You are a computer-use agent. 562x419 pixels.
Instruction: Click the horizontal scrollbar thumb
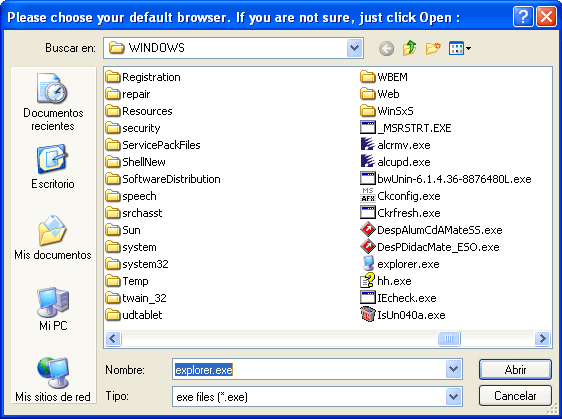pyautogui.click(x=449, y=338)
